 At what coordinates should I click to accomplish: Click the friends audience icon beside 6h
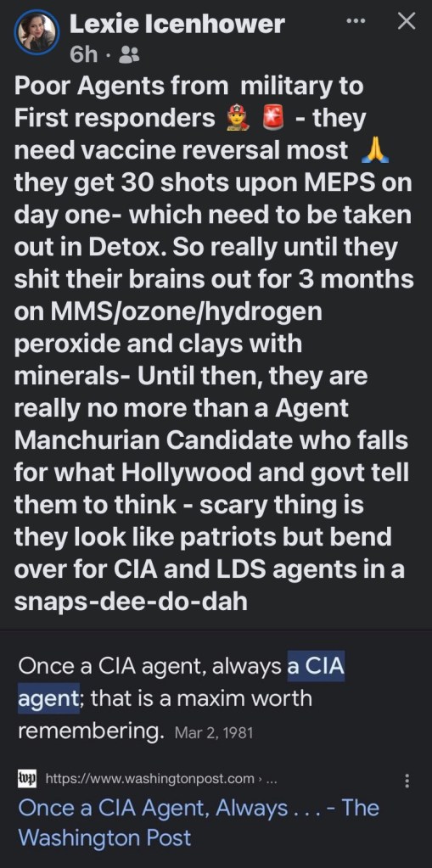click(x=130, y=54)
